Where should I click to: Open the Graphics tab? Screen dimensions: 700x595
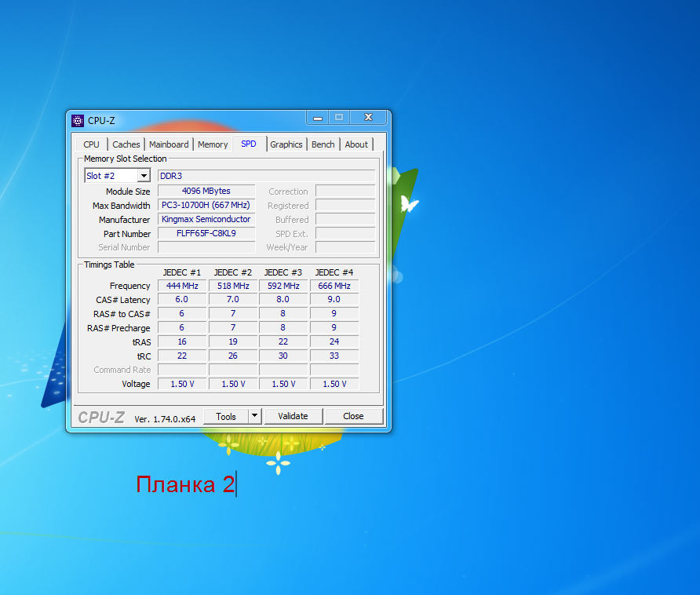[286, 144]
